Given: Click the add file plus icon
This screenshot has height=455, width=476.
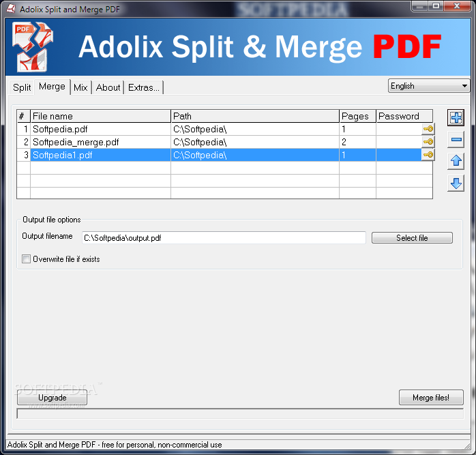Looking at the screenshot, I should pos(456,117).
